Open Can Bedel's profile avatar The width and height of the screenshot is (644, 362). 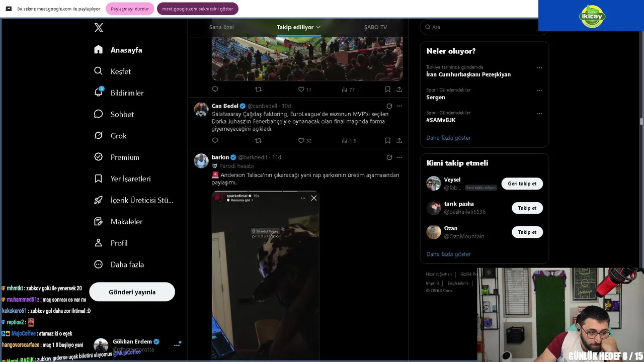pyautogui.click(x=201, y=110)
